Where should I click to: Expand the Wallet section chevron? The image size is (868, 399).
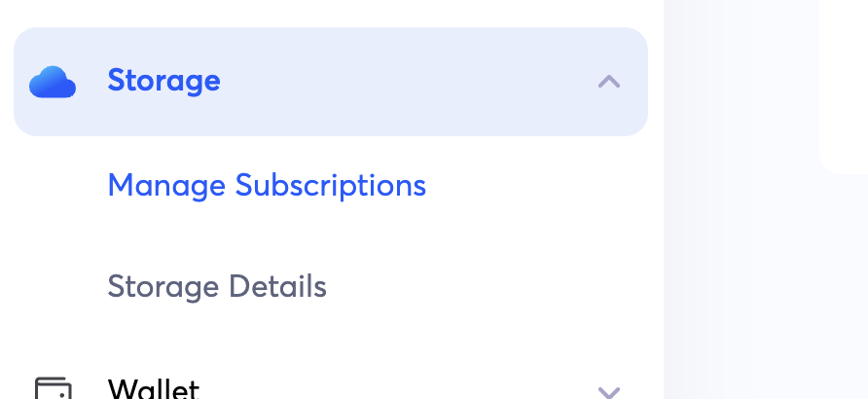(x=609, y=391)
